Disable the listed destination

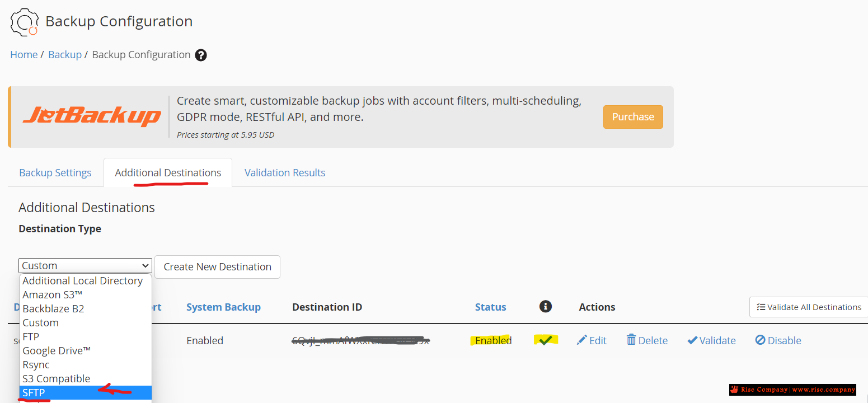tap(778, 340)
